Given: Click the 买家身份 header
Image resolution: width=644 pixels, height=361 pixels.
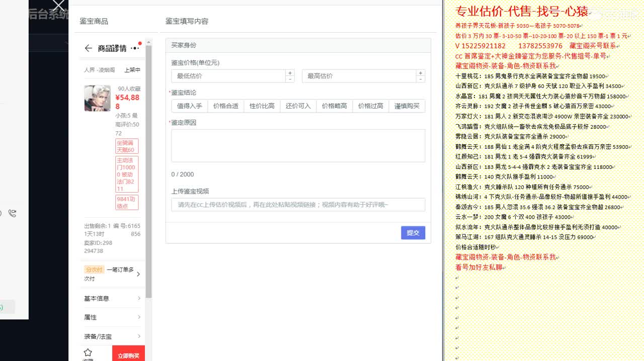Looking at the screenshot, I should (x=184, y=45).
